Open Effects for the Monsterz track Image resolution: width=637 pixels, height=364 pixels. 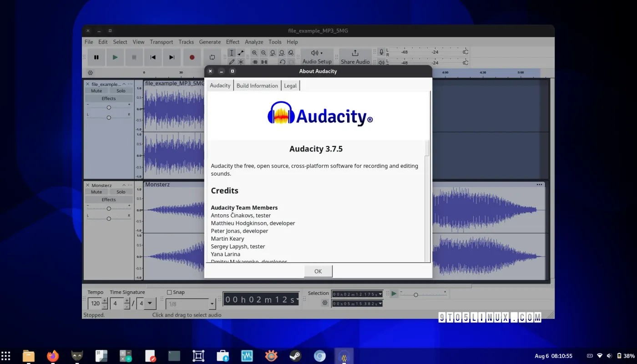click(x=108, y=199)
